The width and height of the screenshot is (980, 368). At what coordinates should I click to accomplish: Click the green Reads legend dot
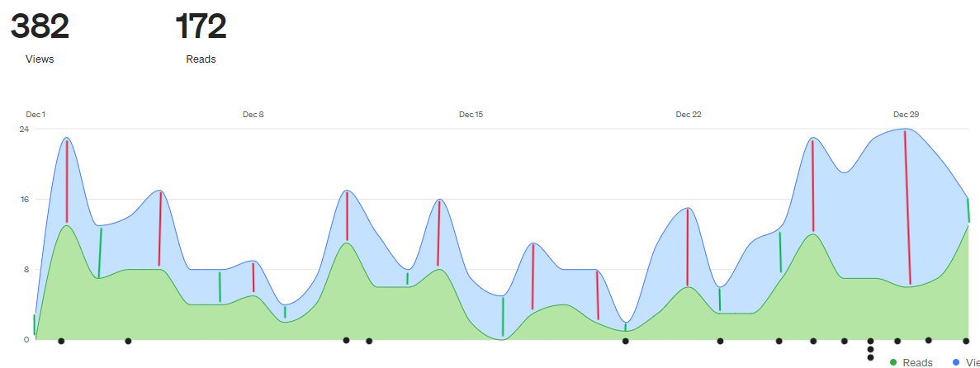coord(892,362)
